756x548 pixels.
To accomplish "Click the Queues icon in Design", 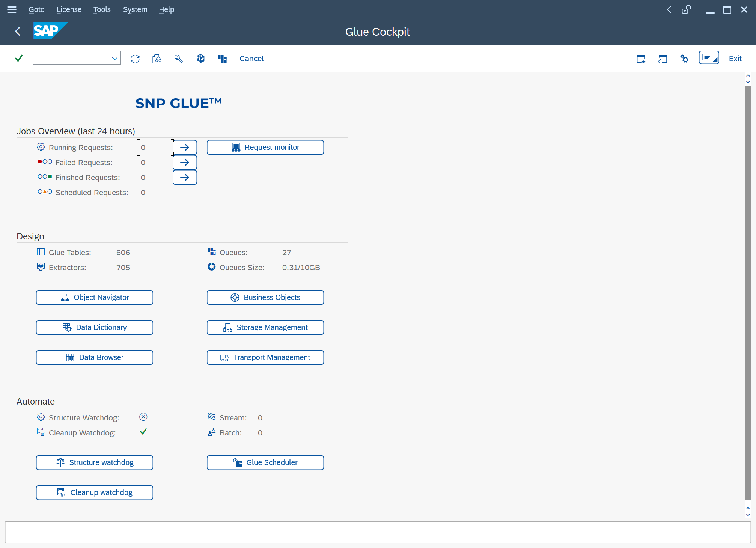I will 212,252.
